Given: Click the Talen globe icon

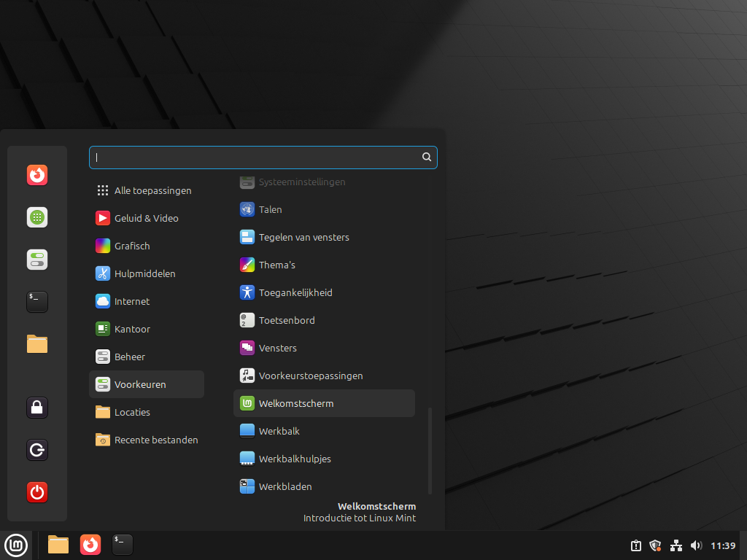Looking at the screenshot, I should (x=247, y=209).
